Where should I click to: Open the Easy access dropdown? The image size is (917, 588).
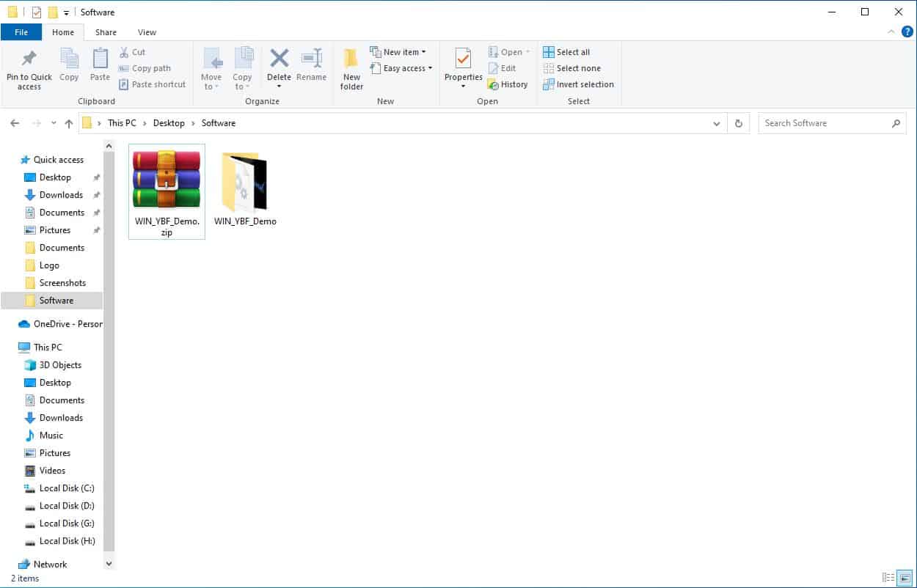click(401, 68)
